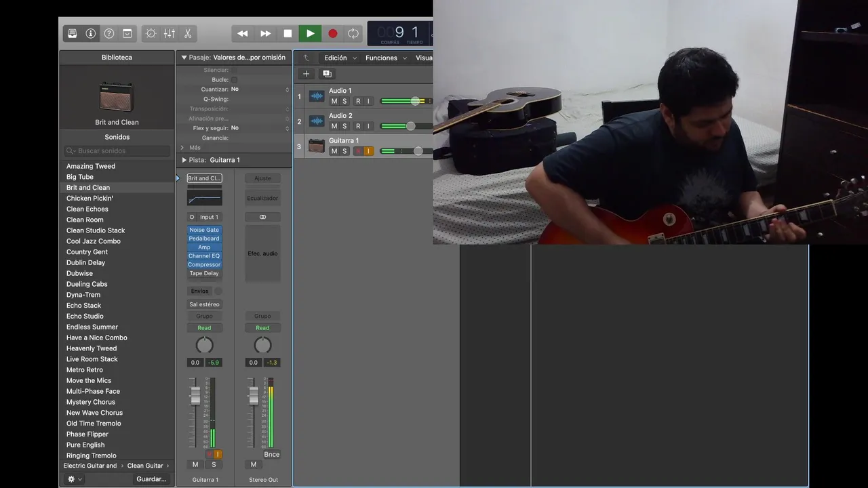The width and height of the screenshot is (868, 488).
Task: Expand the Pista Guitarra 1 inspector
Action: 184,160
